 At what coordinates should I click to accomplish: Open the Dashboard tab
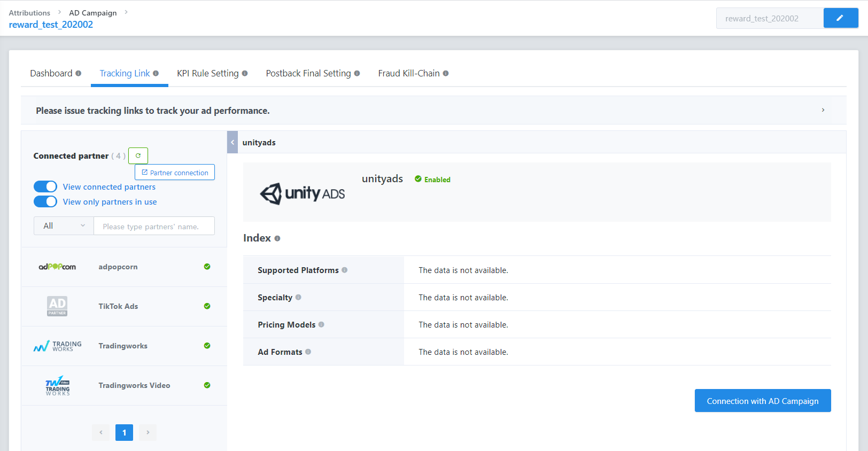pyautogui.click(x=51, y=73)
